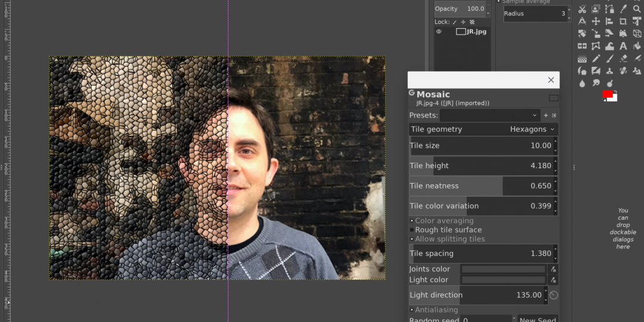Select the Pencil tool
The height and width of the screenshot is (322, 644).
596,58
